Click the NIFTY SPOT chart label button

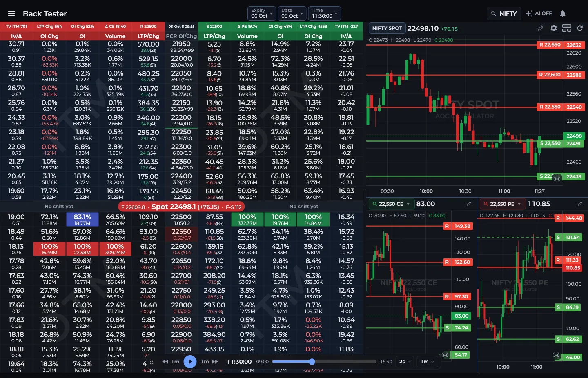(x=387, y=28)
